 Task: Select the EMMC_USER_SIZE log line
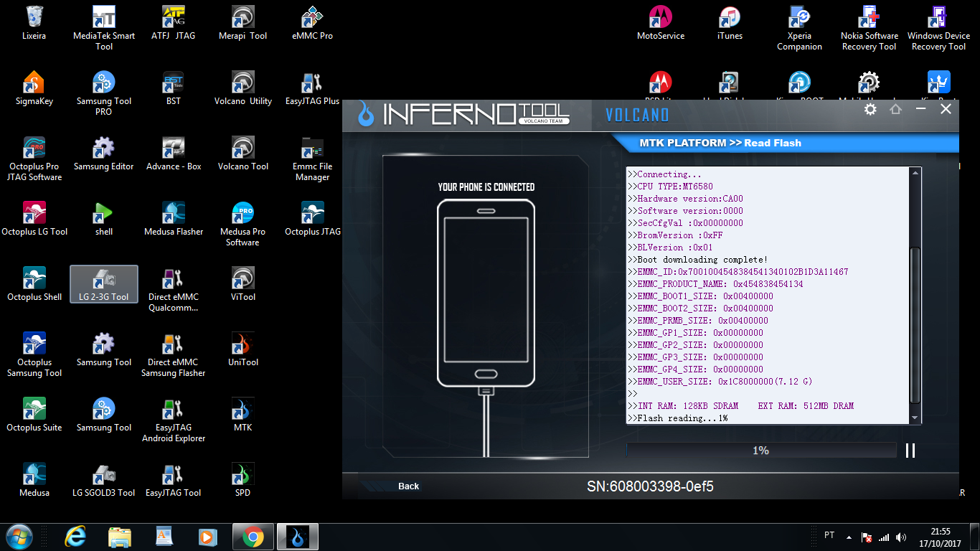(x=720, y=382)
